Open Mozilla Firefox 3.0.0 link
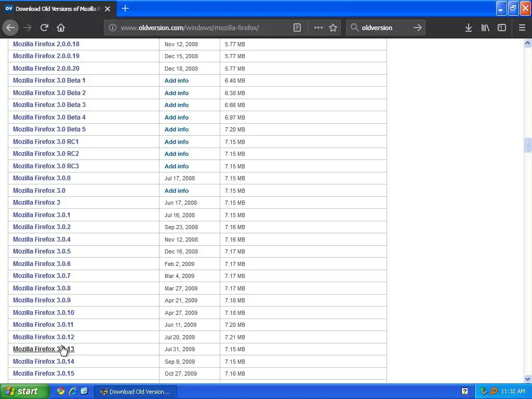The height and width of the screenshot is (399, 532). coord(42,178)
